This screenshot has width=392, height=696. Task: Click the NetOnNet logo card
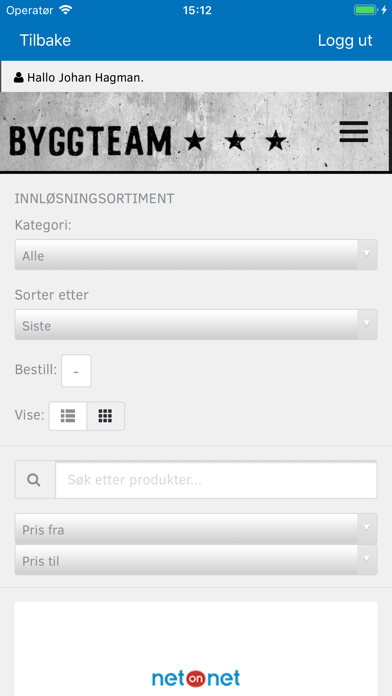click(x=196, y=649)
